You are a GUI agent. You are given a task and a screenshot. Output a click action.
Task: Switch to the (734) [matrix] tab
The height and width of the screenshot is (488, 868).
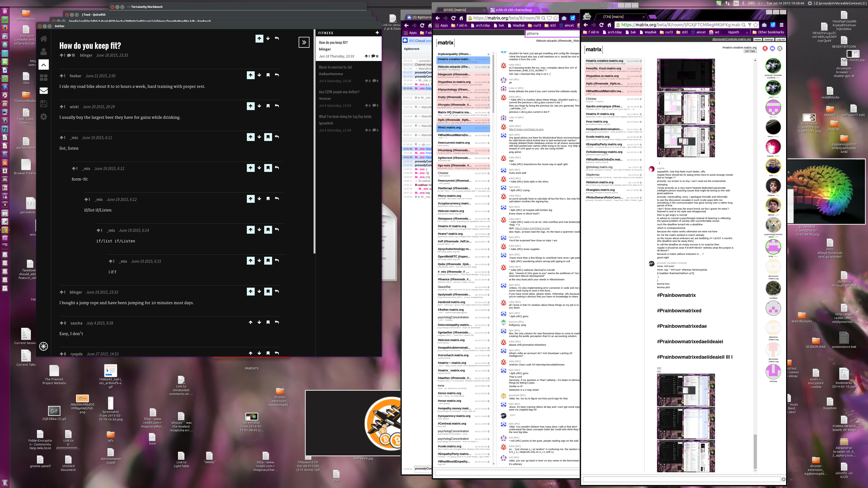pos(613,17)
